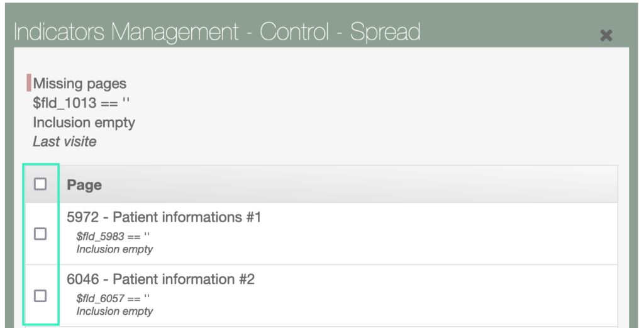Click the "Missing pages" heading
Screen dimensions: 644x328
coord(79,84)
